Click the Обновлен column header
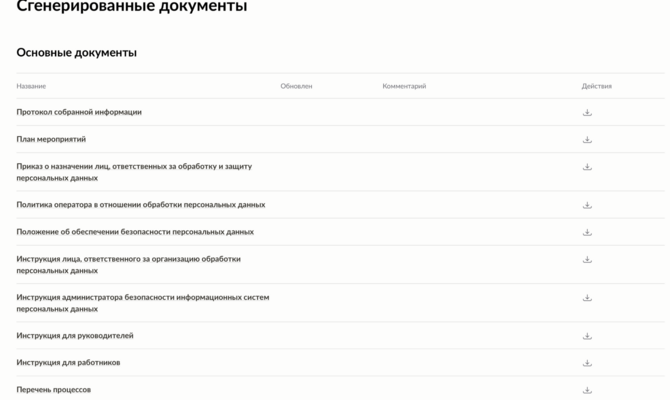The width and height of the screenshot is (670, 400). pos(296,86)
